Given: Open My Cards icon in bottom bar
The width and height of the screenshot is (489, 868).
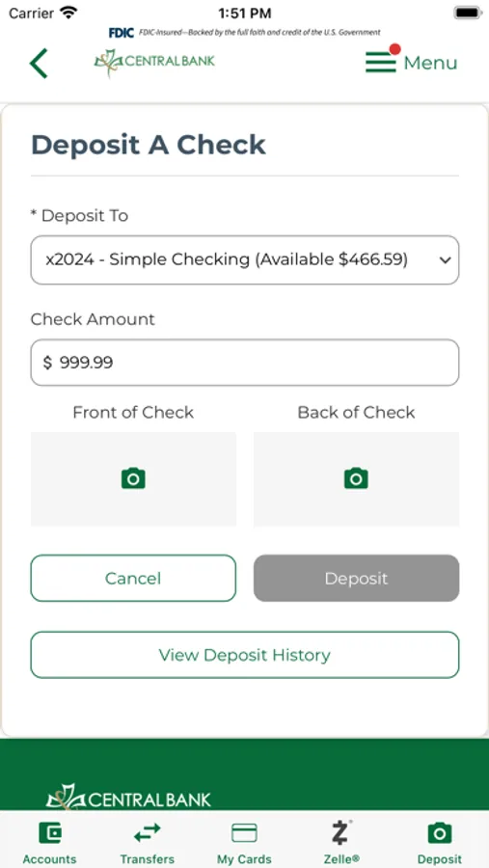Looking at the screenshot, I should [x=244, y=833].
